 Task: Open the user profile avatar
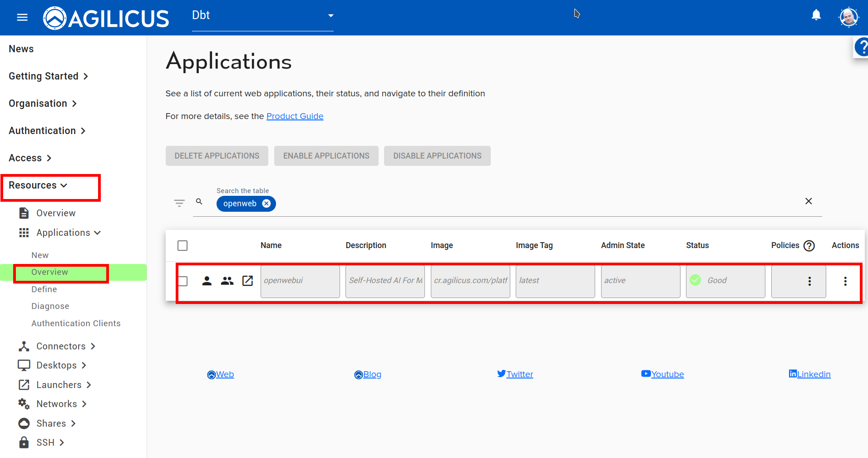[x=848, y=17]
